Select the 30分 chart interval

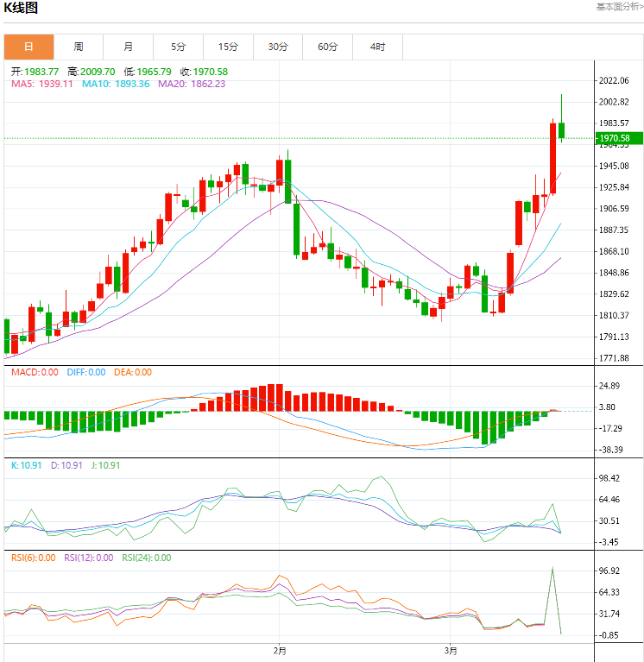coord(278,47)
